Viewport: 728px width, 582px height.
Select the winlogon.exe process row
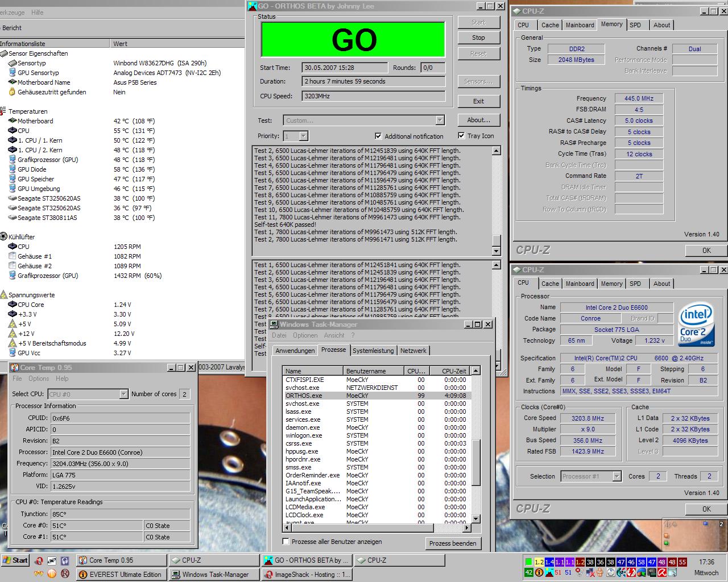377,435
